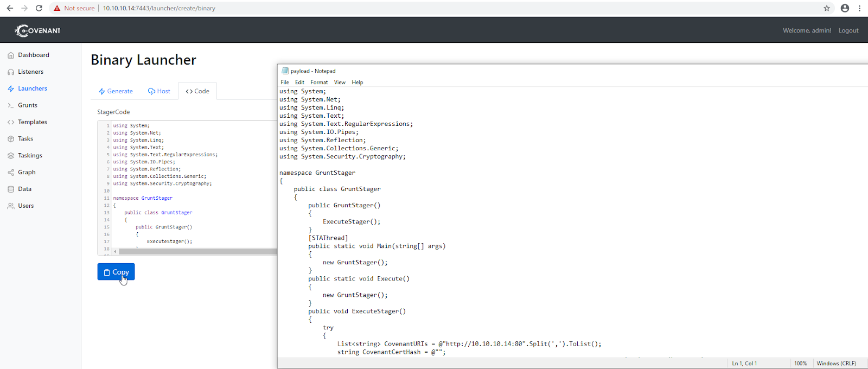Click the Welcome, admin! text
Viewport: 868px width, 369px height.
[807, 30]
